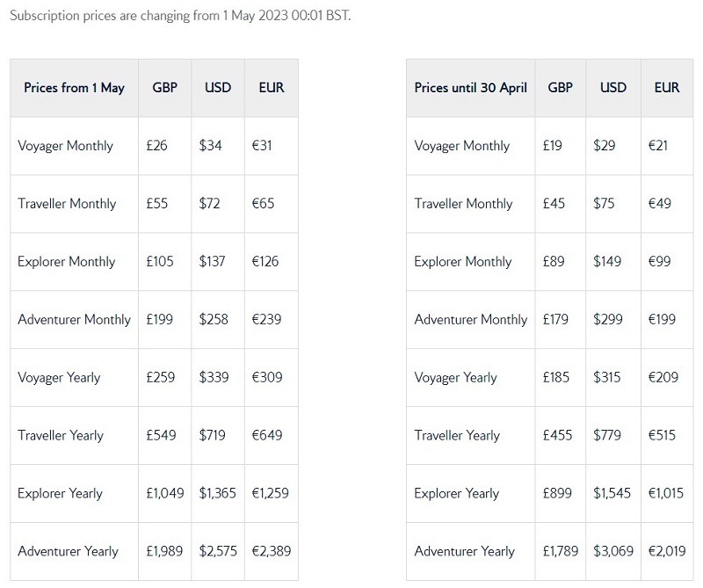Viewport: 703px width, 588px height.
Task: Select the old Traveller Monthly $75 price
Action: [x=604, y=204]
